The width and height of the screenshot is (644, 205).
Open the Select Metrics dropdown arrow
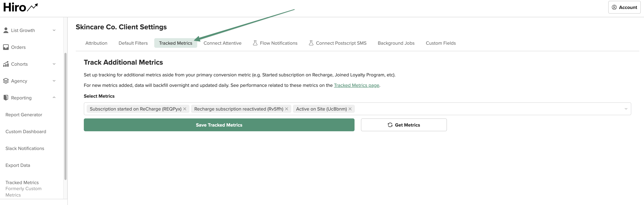point(626,109)
